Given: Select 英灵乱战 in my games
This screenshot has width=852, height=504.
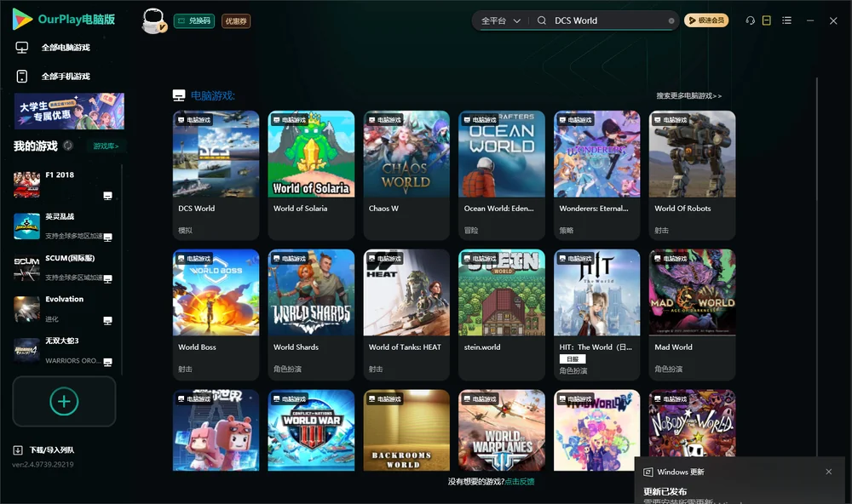Looking at the screenshot, I should pos(66,226).
